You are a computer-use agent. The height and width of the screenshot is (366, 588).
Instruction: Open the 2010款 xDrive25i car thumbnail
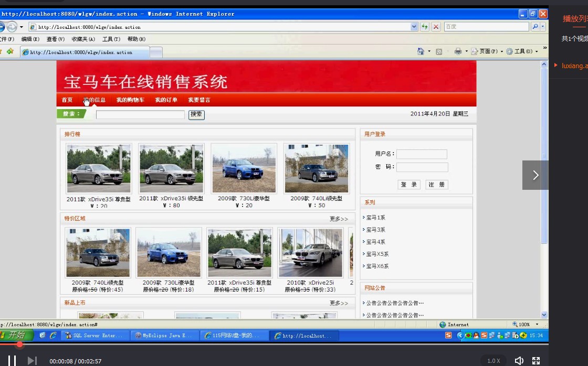click(x=310, y=253)
